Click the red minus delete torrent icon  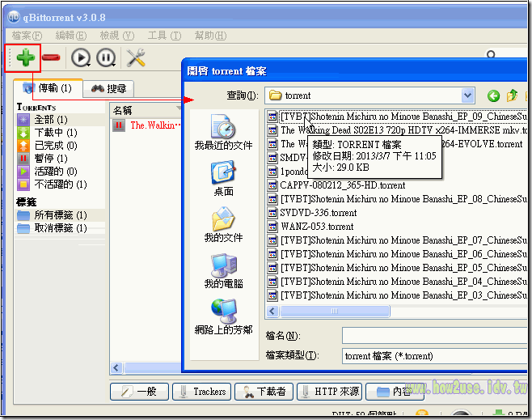(x=50, y=57)
